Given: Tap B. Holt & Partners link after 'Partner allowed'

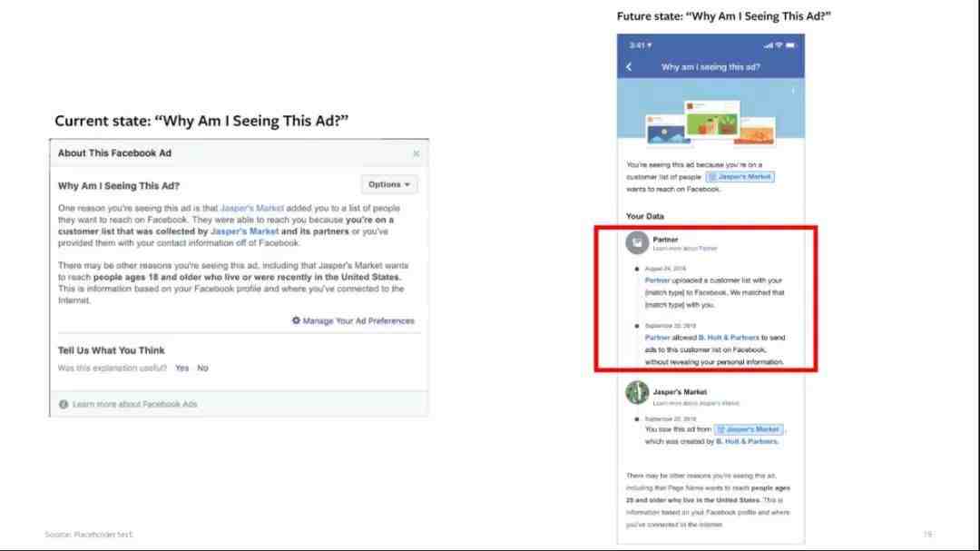Looking at the screenshot, I should coord(729,337).
